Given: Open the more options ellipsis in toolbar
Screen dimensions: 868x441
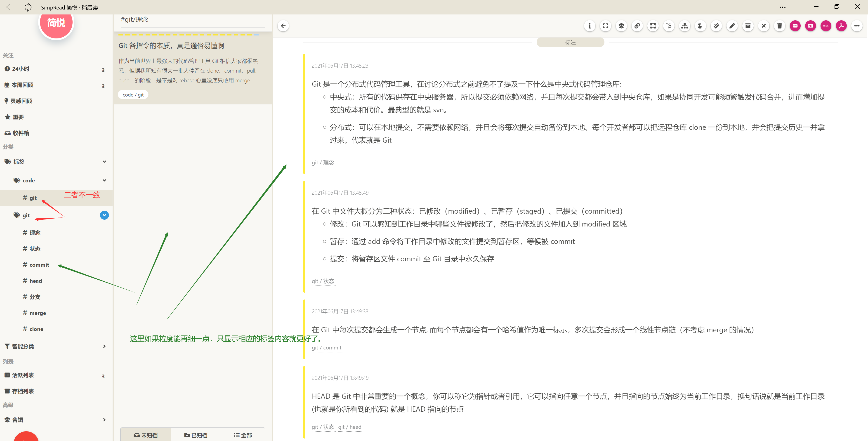Looking at the screenshot, I should tap(856, 26).
